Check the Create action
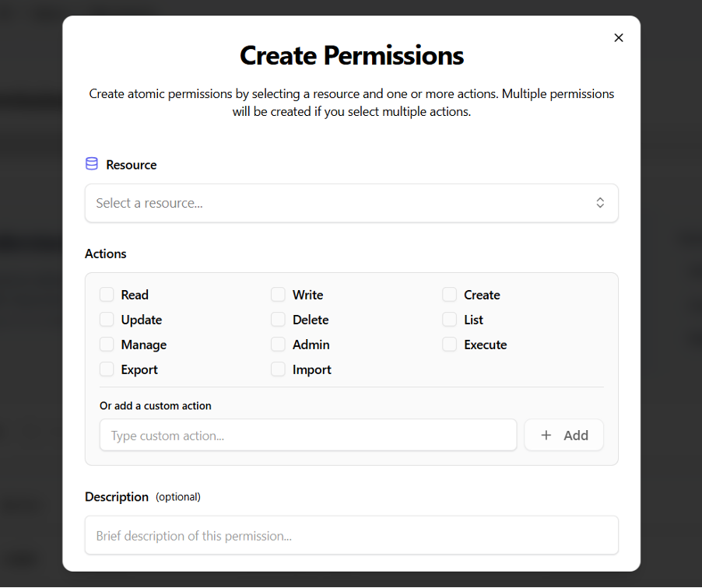 (x=449, y=295)
